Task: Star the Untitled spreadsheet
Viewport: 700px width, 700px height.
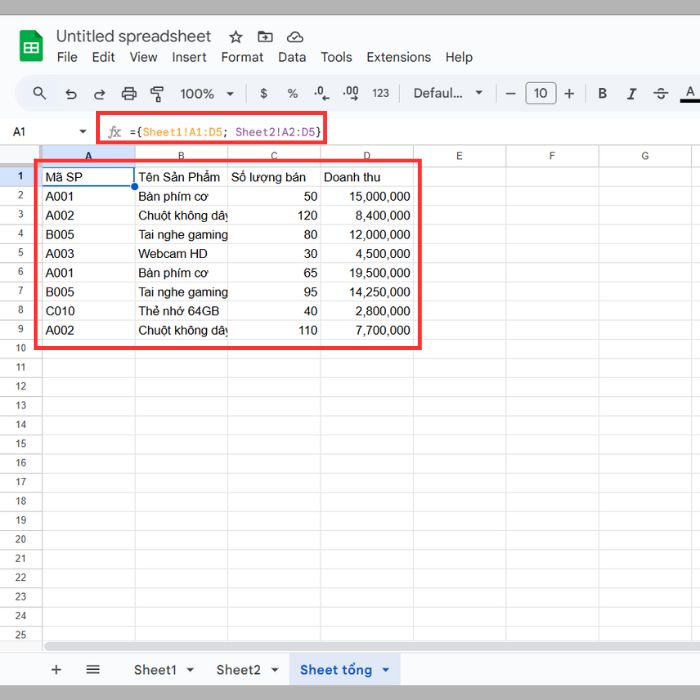Action: [235, 37]
